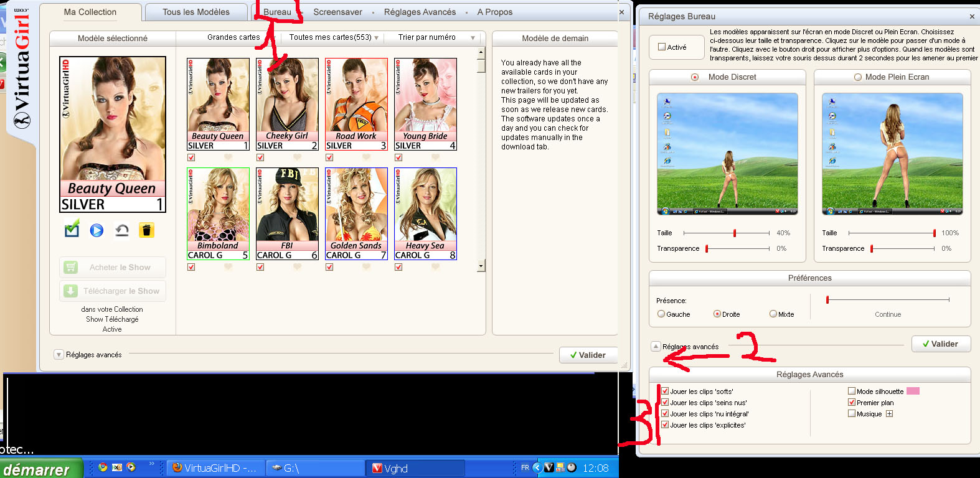Toggle the Premier plan checkbox
Image resolution: width=980 pixels, height=478 pixels.
[852, 403]
